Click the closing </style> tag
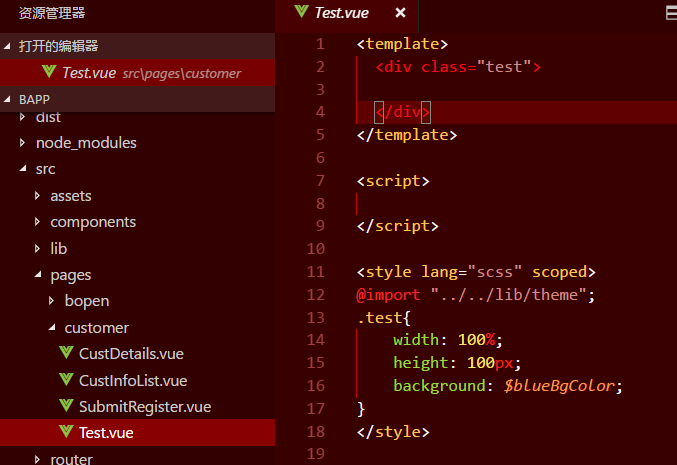The width and height of the screenshot is (677, 465). click(393, 432)
